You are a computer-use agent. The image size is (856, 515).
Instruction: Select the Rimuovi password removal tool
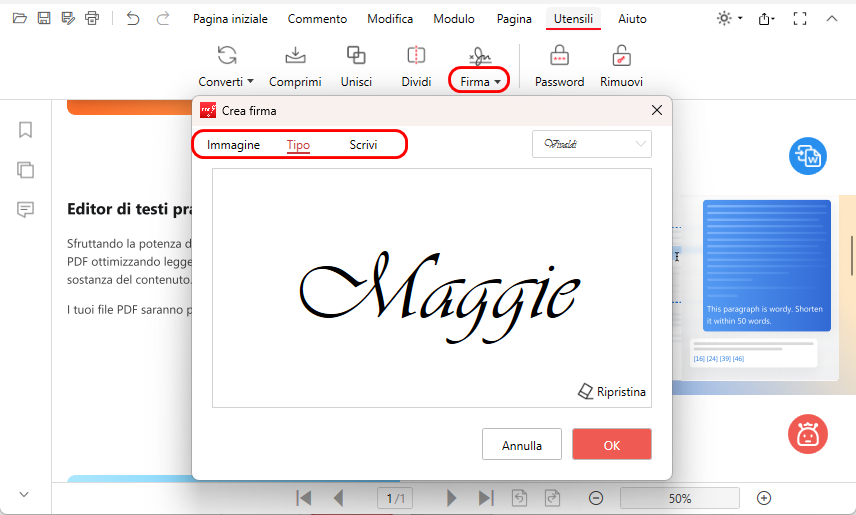tap(621, 66)
